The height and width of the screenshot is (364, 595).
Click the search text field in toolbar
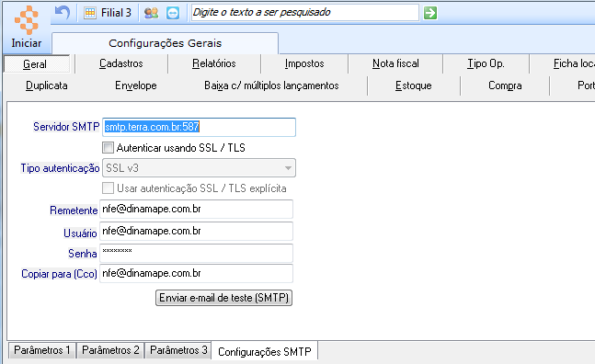(x=304, y=13)
